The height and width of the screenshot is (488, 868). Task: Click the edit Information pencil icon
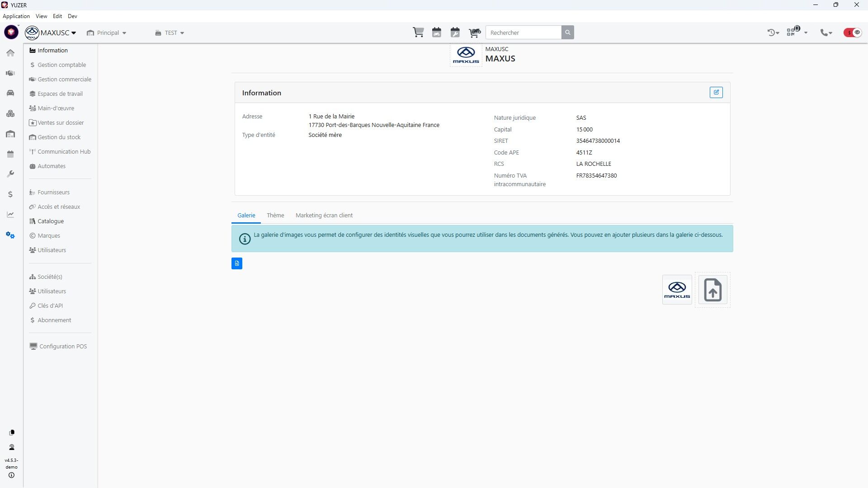point(716,93)
